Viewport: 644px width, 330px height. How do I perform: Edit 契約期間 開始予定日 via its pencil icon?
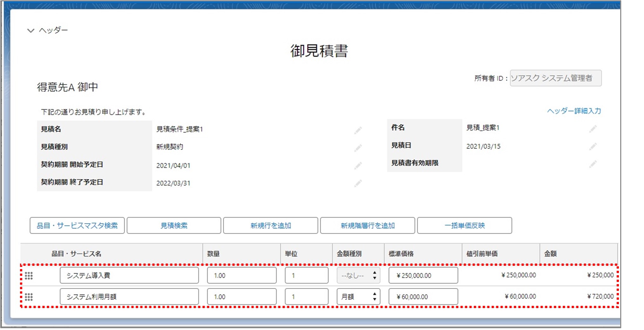[358, 166]
